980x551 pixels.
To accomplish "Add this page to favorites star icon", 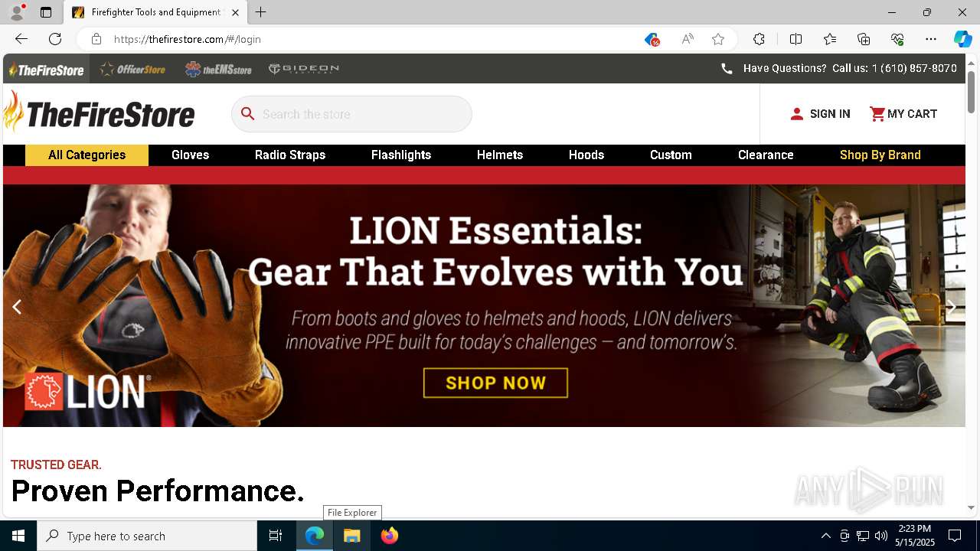I will pyautogui.click(x=718, y=39).
